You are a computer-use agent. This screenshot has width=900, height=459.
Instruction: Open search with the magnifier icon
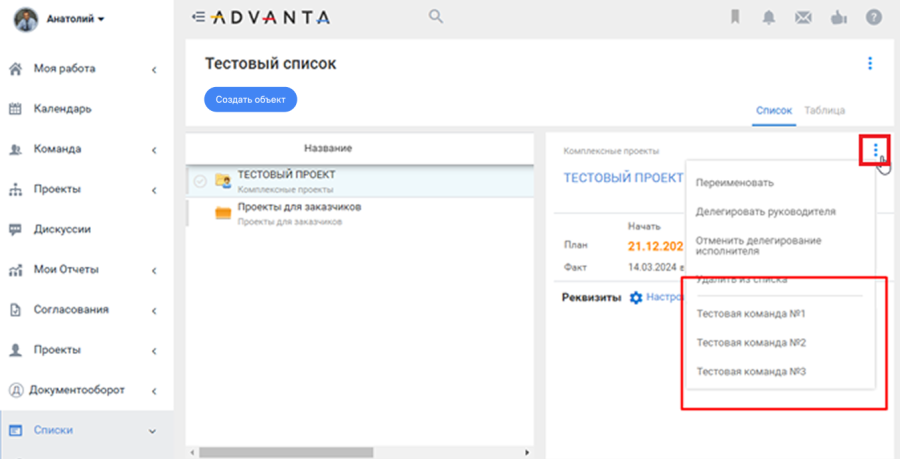click(436, 17)
